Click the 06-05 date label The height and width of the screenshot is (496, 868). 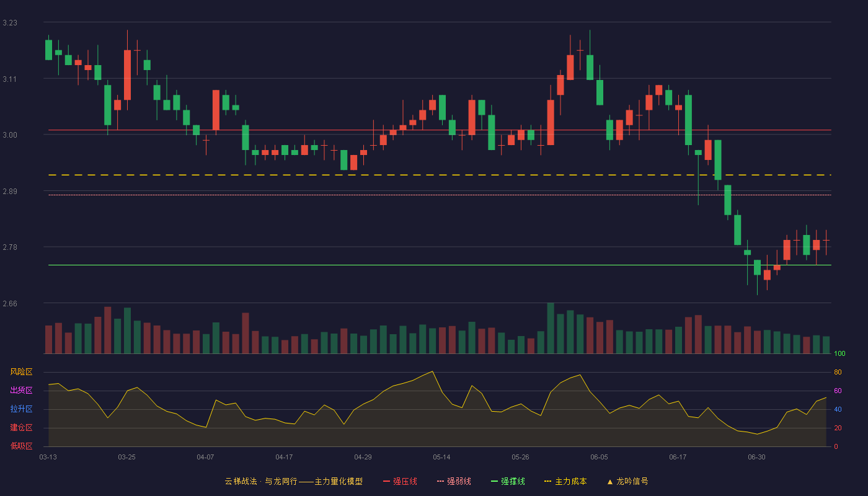(x=599, y=457)
